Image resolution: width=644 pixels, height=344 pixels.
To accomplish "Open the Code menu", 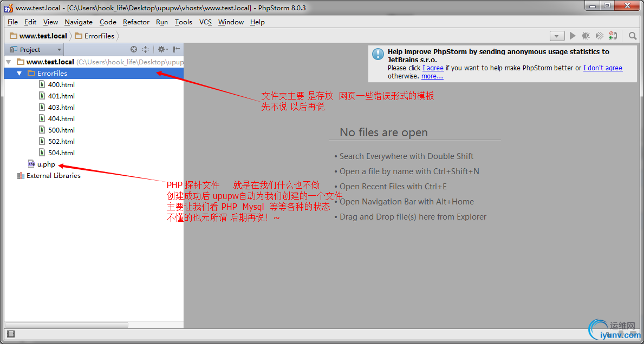I will pos(108,22).
